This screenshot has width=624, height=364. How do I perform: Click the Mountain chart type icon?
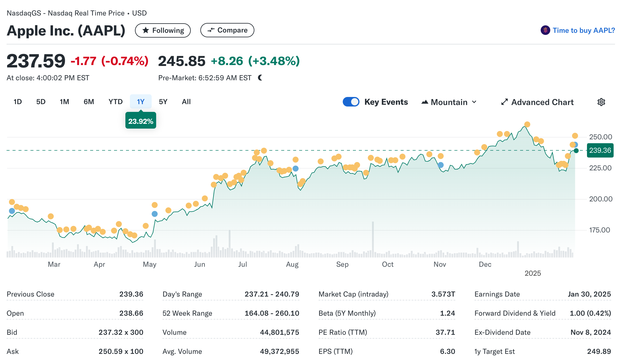coord(425,102)
